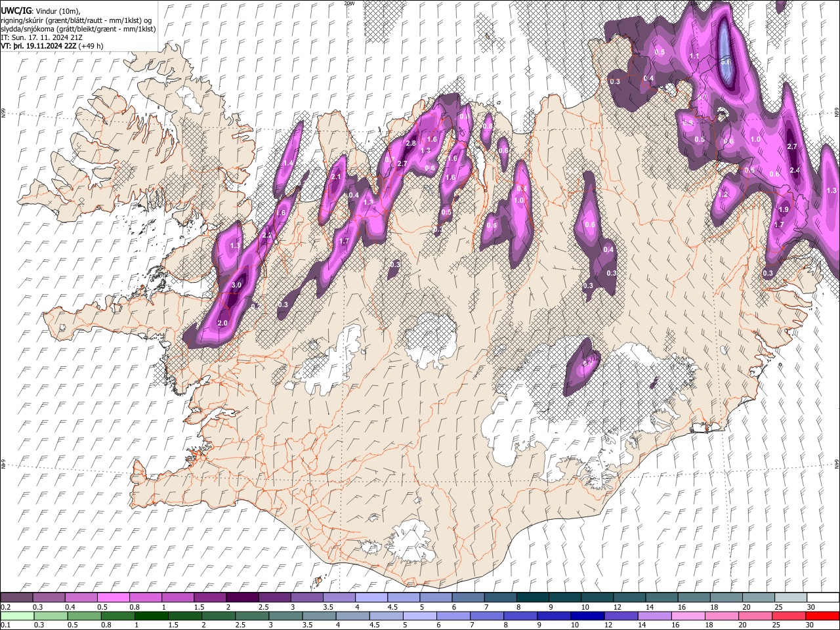Click the light lavender 4 swatch in top legend row
This screenshot has height=630, width=840.
(371, 598)
